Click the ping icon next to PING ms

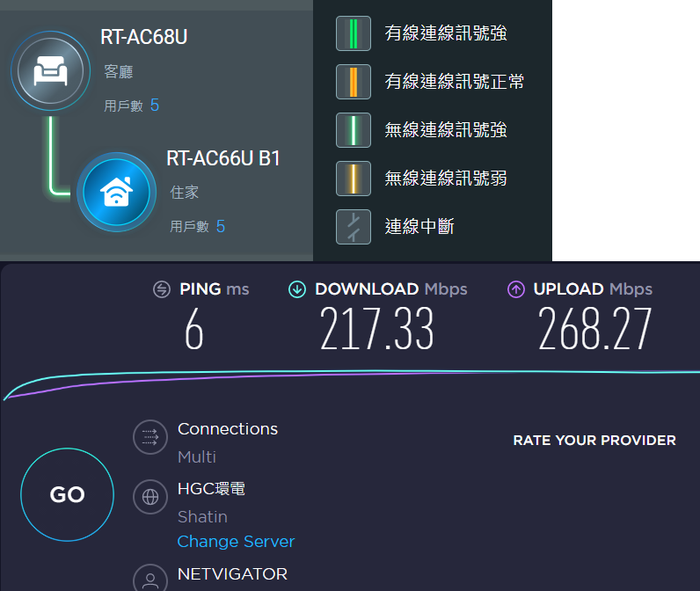click(162, 289)
